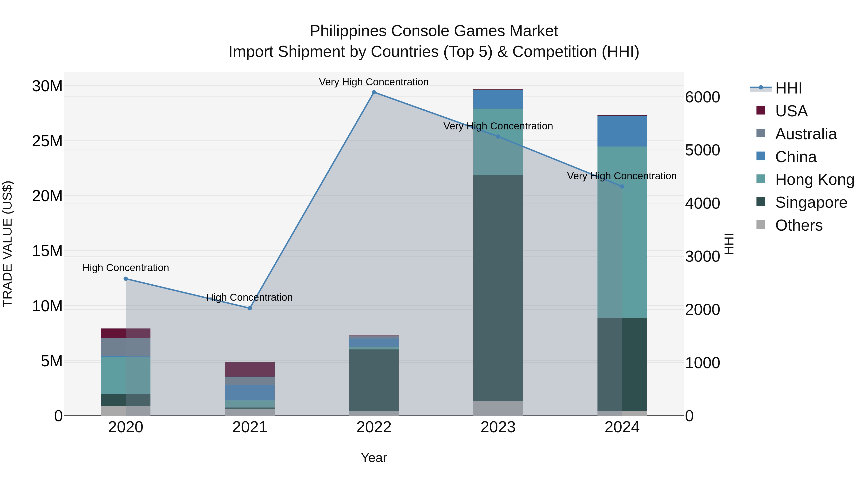Click the 2024 x-axis label
The width and height of the screenshot is (868, 488).
622,427
